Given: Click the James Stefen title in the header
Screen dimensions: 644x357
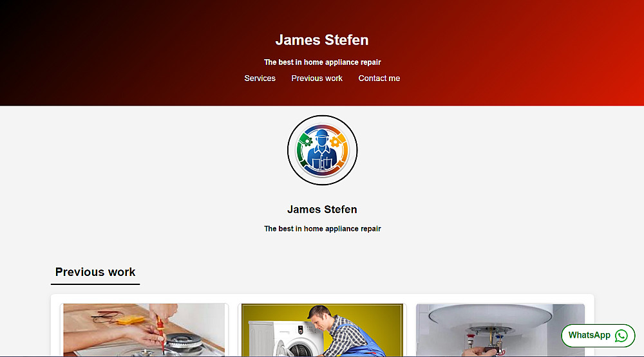Looking at the screenshot, I should 322,40.
